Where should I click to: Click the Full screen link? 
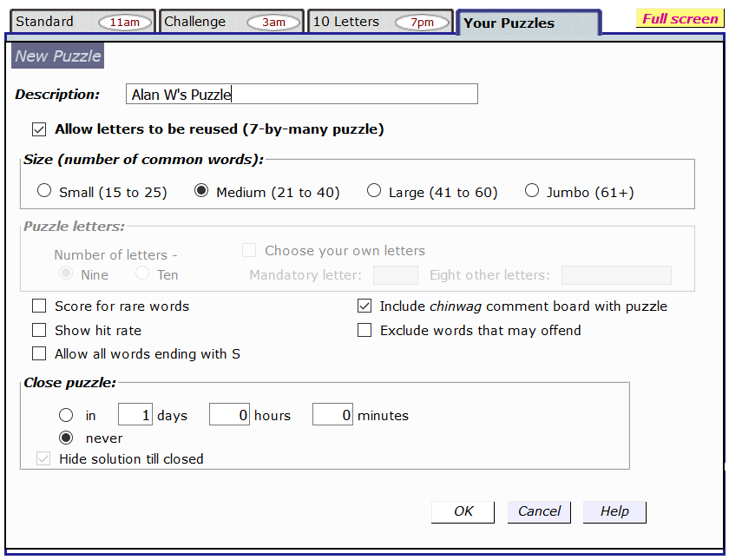coord(680,19)
